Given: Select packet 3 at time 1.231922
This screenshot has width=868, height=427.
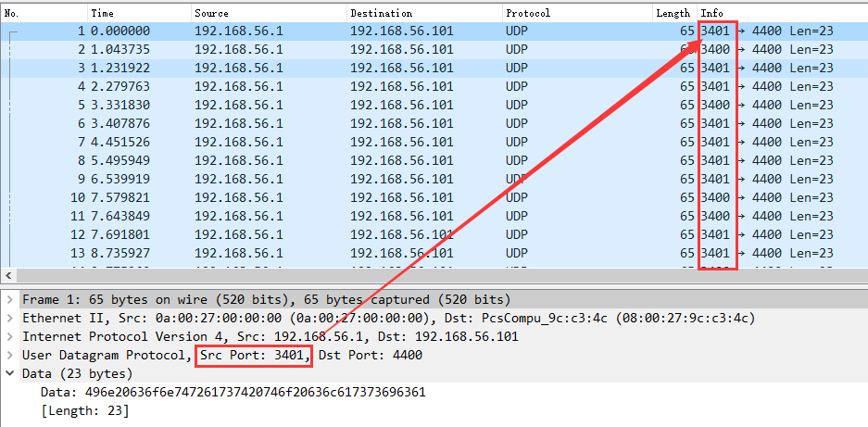Looking at the screenshot, I should click(x=434, y=69).
